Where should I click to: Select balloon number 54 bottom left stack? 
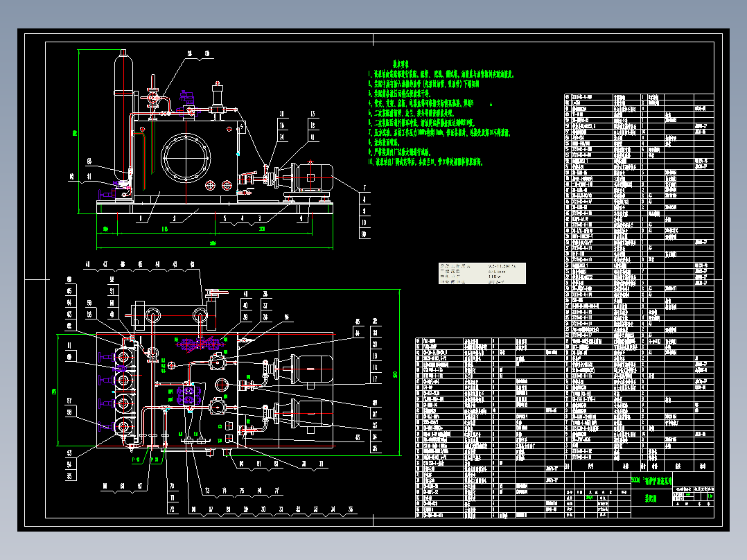(x=70, y=464)
